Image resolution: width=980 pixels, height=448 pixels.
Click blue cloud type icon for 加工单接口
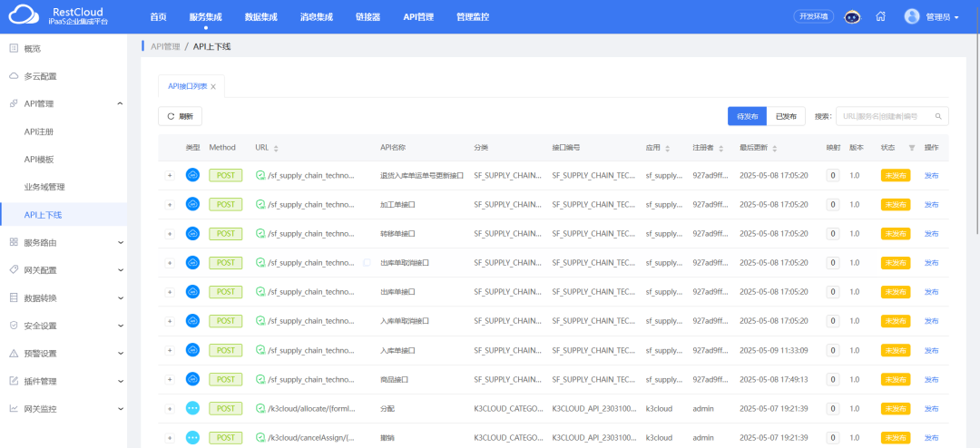[192, 204]
